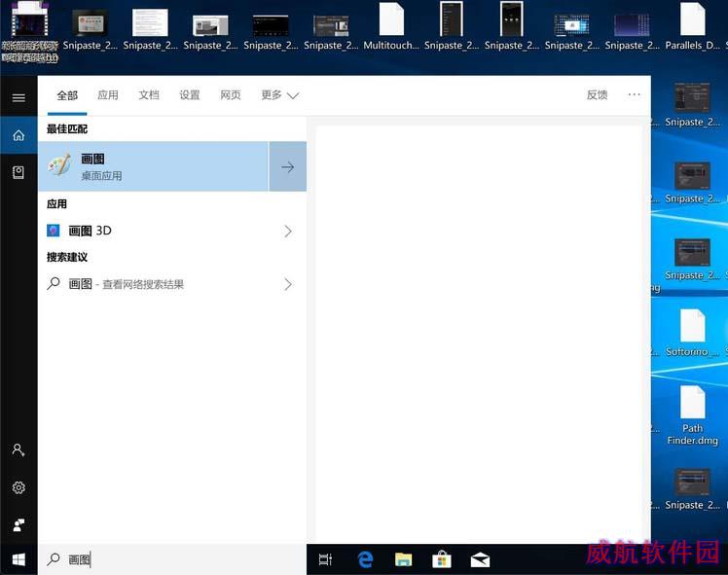Open the Notebook icon in the sidebar
Image resolution: width=728 pixels, height=575 pixels.
coord(18,172)
